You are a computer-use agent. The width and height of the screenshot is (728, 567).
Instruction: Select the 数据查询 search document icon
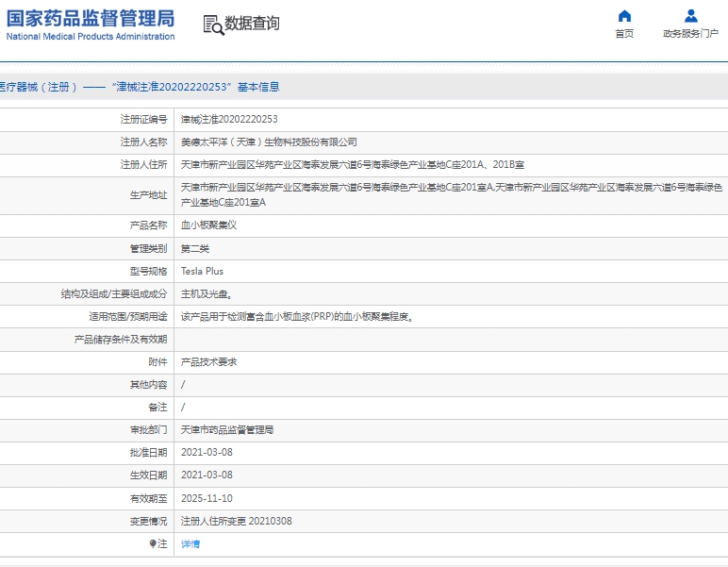point(213,25)
